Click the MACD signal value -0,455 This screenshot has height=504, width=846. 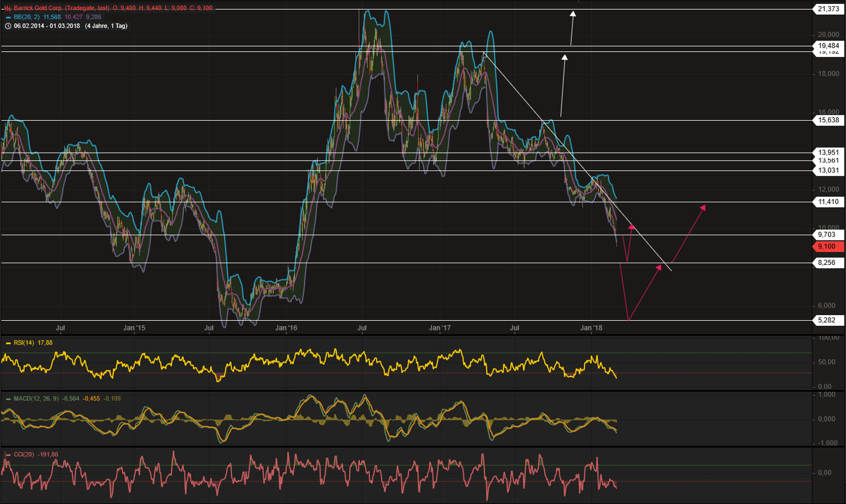click(x=91, y=399)
